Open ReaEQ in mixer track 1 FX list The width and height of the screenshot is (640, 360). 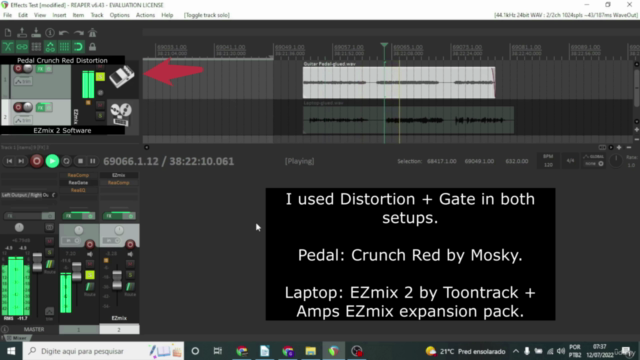(x=78, y=191)
